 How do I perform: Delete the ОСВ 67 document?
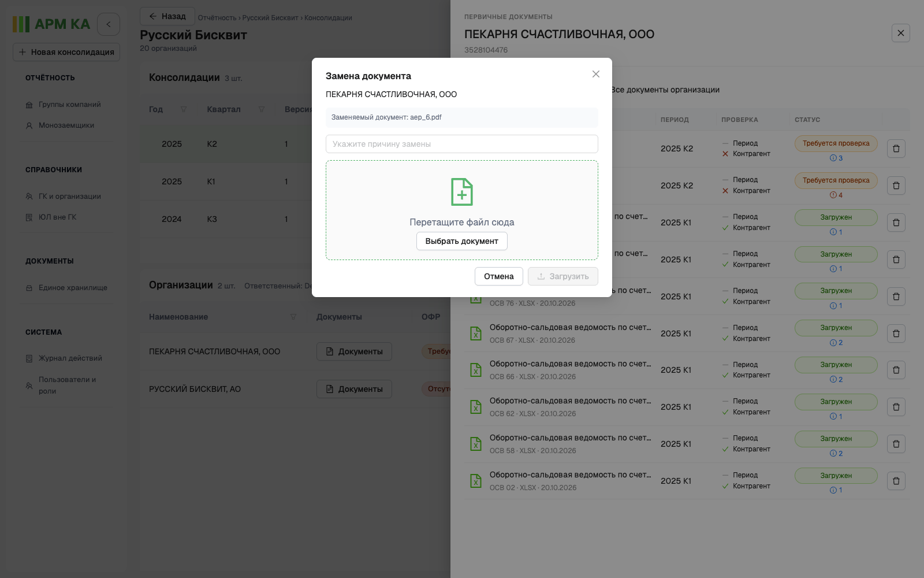[x=896, y=334]
